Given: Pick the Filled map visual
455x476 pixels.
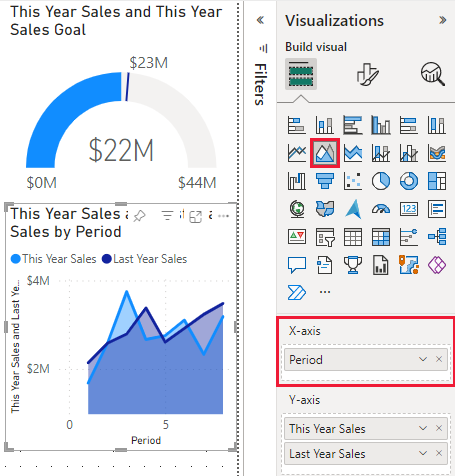Looking at the screenshot, I should [x=325, y=209].
